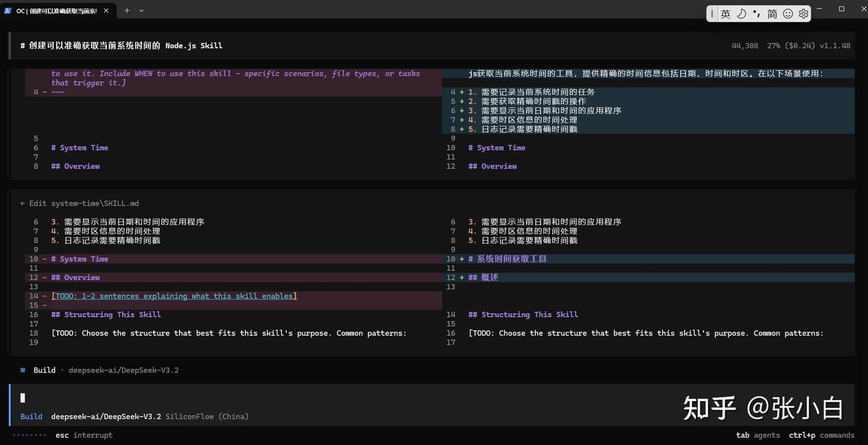Screen dimensions: 868x445
Task: Focus the prompt input box cursor
Action: (x=23, y=398)
